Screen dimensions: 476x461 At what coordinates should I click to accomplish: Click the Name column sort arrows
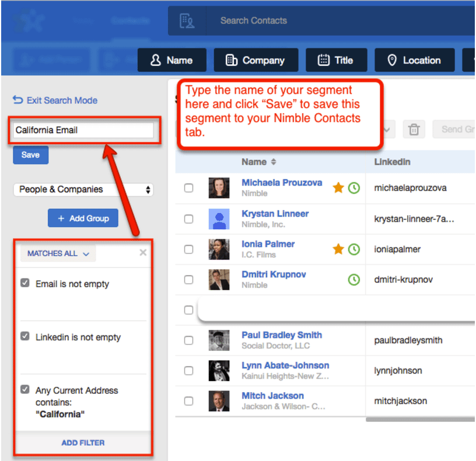(274, 162)
